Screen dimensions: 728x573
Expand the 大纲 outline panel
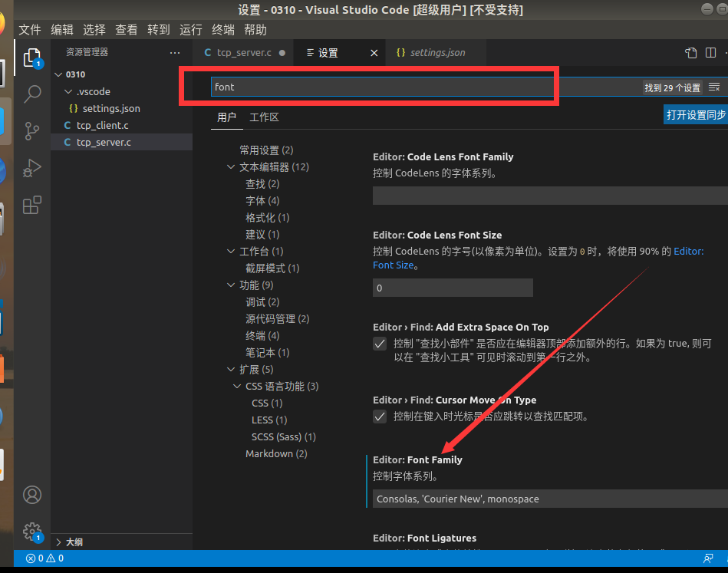coord(58,542)
